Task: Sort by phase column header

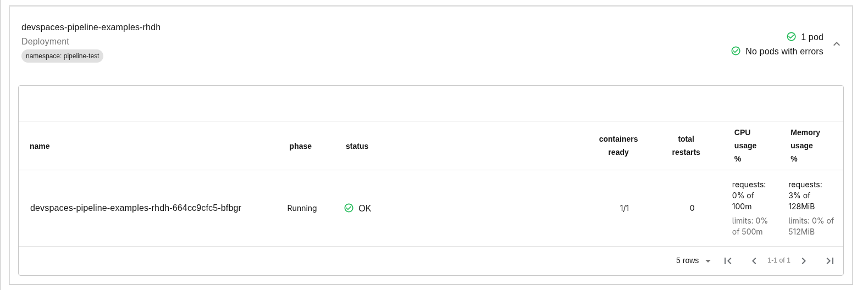Action: (x=301, y=146)
